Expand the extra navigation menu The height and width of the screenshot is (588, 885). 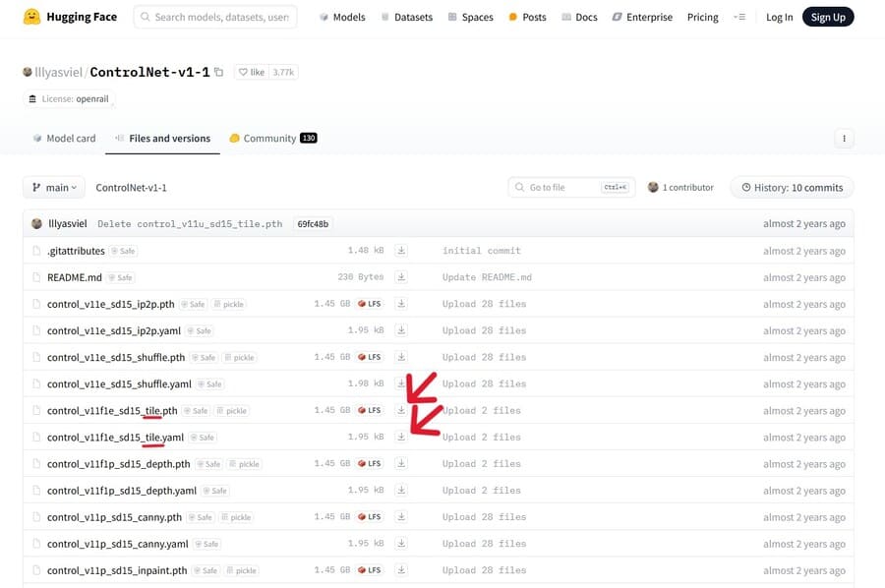739,17
